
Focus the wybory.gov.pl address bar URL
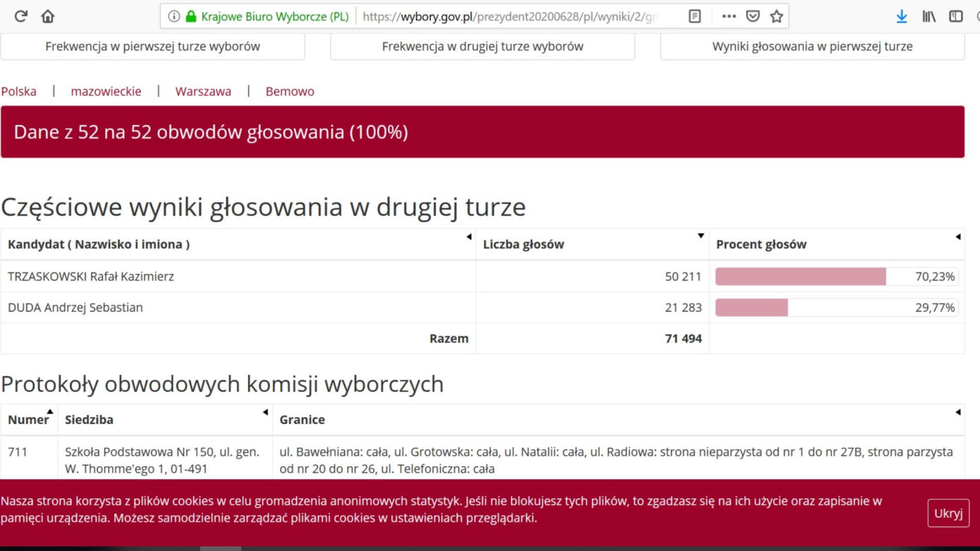point(509,16)
